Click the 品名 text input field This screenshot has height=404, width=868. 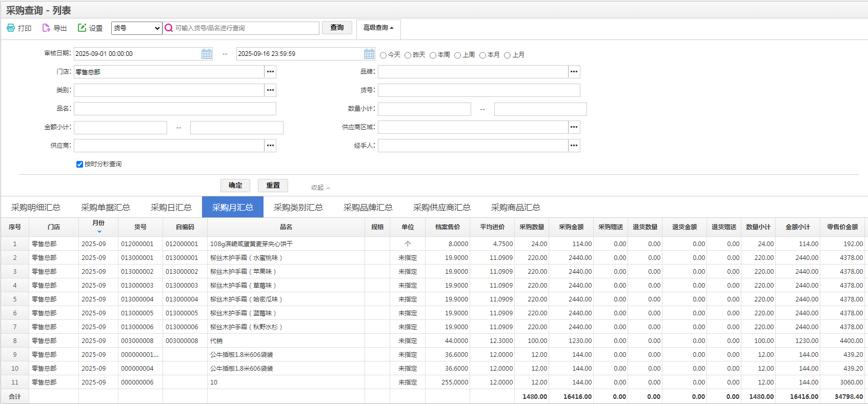click(x=175, y=109)
